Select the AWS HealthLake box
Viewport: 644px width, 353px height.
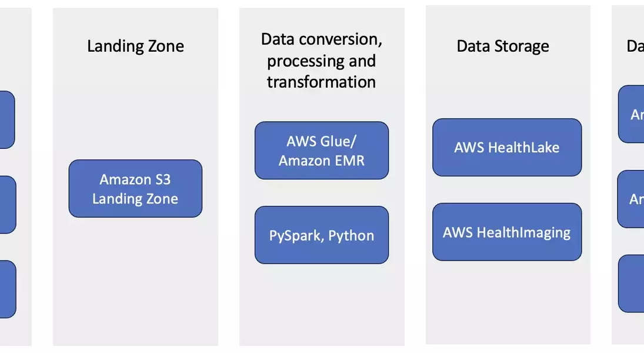coord(507,148)
